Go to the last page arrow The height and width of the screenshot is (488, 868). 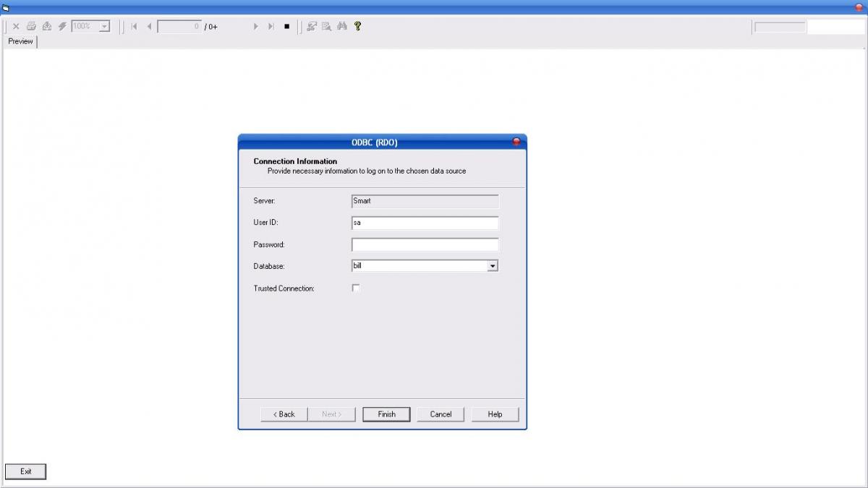click(271, 26)
